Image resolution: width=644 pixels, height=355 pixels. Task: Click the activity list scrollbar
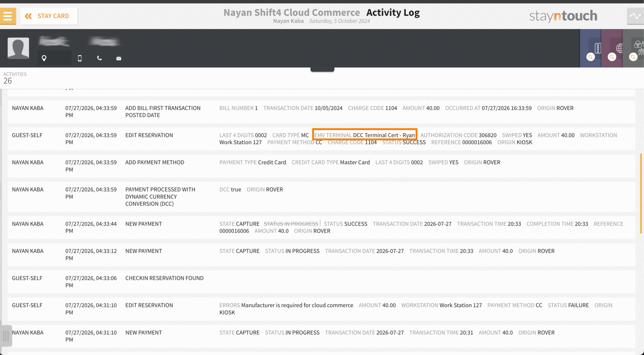(641, 193)
